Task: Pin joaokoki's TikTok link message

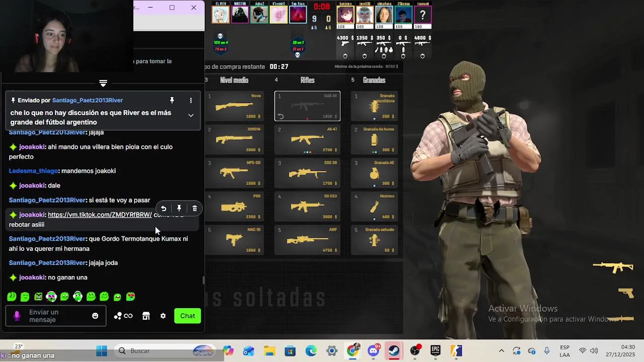Action: (179, 209)
